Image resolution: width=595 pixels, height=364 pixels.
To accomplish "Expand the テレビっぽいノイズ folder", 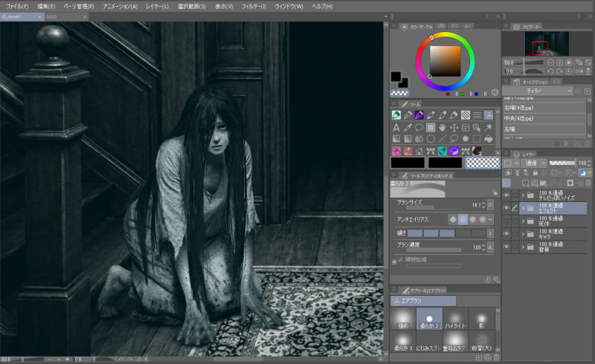I will (523, 195).
